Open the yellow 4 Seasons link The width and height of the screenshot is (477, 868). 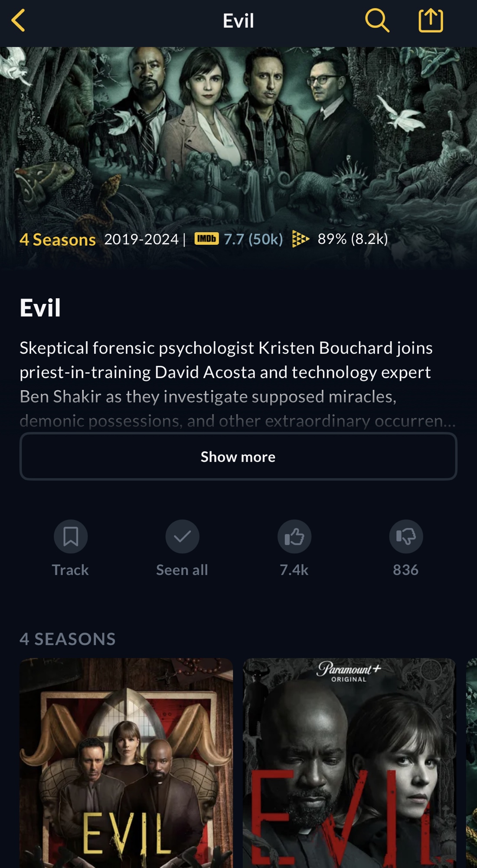click(58, 240)
